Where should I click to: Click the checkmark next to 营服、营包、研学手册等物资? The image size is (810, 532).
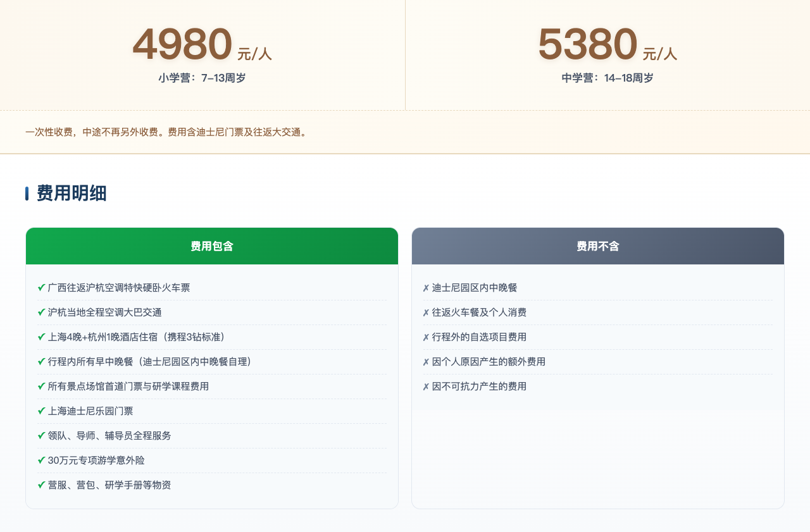[40, 485]
